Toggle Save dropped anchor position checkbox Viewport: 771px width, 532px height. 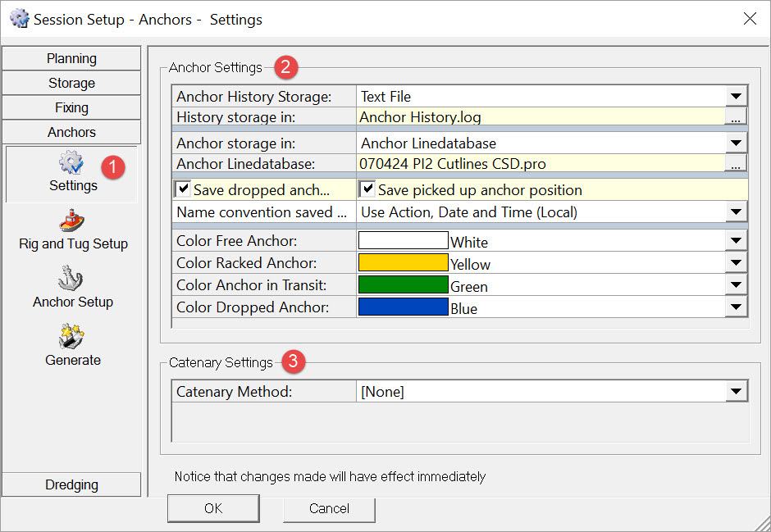184,189
